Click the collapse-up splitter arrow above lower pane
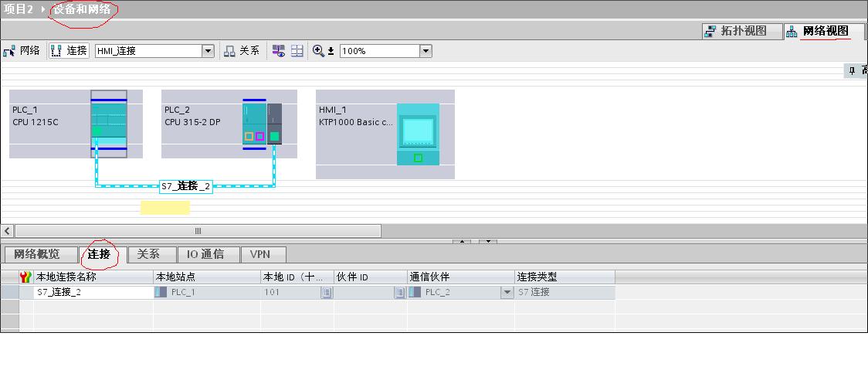This screenshot has width=868, height=377. tap(462, 241)
